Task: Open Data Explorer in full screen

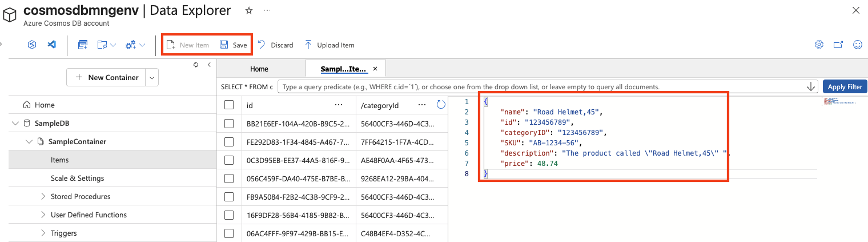Action: (838, 45)
